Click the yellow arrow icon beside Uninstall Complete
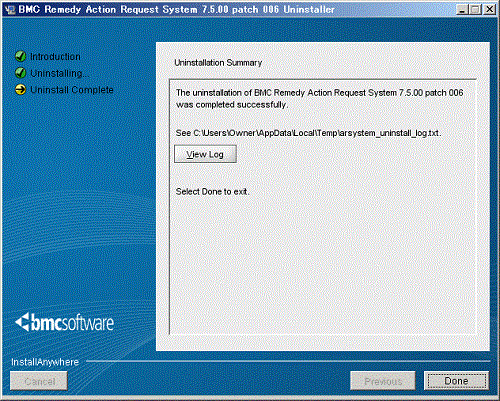Viewport: 500px width, 401px height. pos(21,89)
